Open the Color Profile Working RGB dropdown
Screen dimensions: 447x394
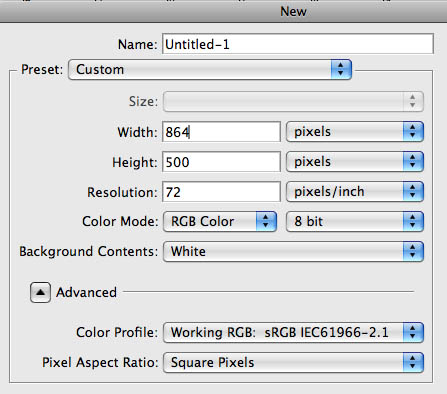coord(293,332)
